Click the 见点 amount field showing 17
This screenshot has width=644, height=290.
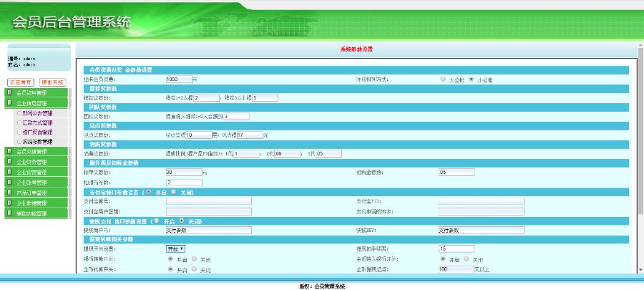(250, 135)
